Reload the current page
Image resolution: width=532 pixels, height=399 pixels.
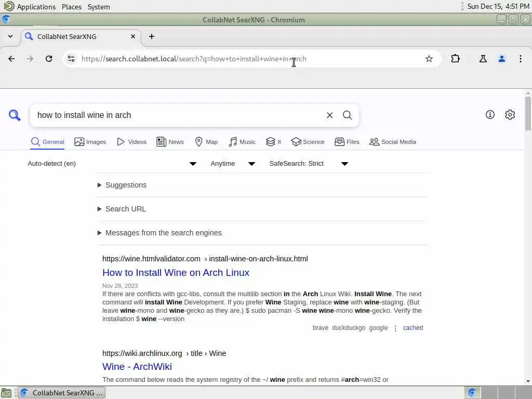point(49,59)
